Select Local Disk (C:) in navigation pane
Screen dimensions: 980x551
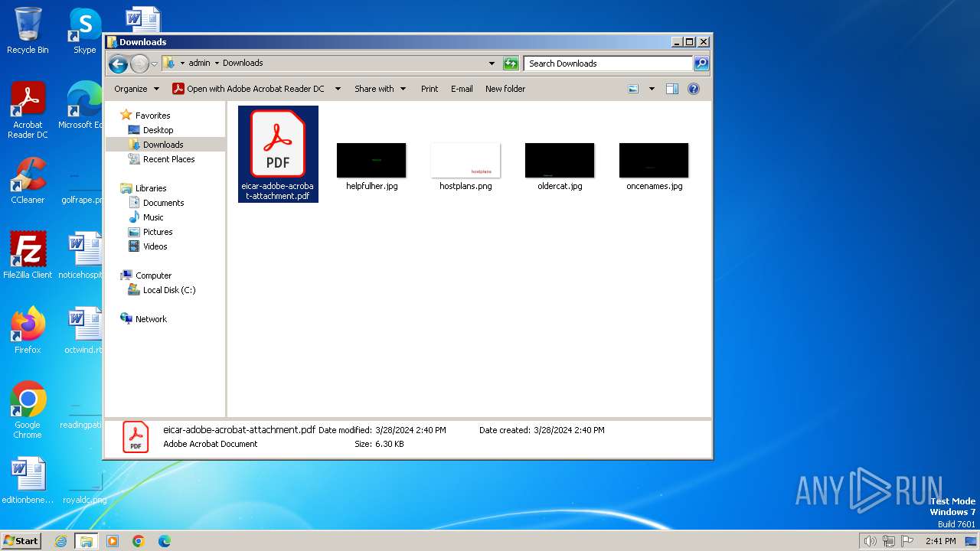[168, 290]
